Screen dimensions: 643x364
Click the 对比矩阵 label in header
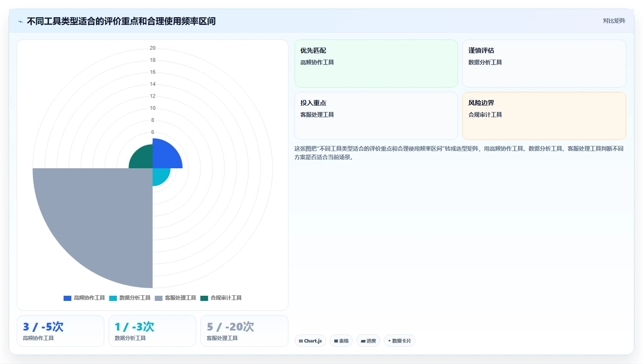pyautogui.click(x=614, y=21)
